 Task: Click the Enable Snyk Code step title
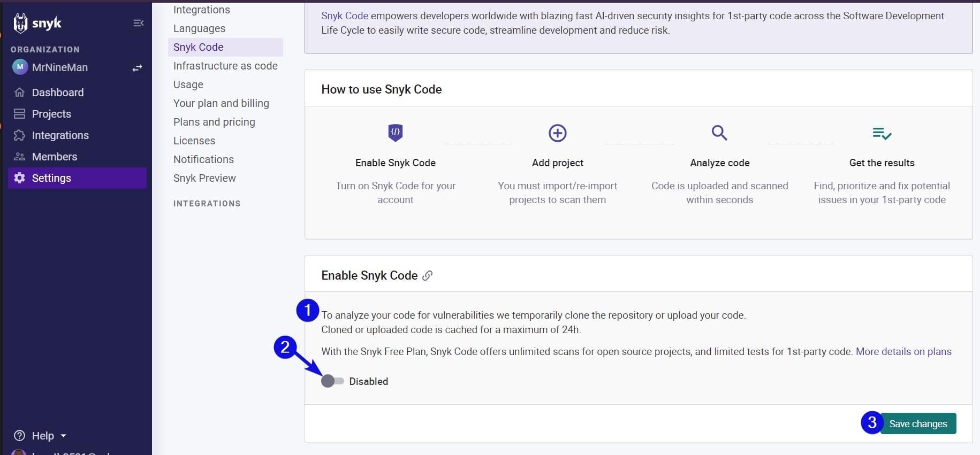click(396, 163)
